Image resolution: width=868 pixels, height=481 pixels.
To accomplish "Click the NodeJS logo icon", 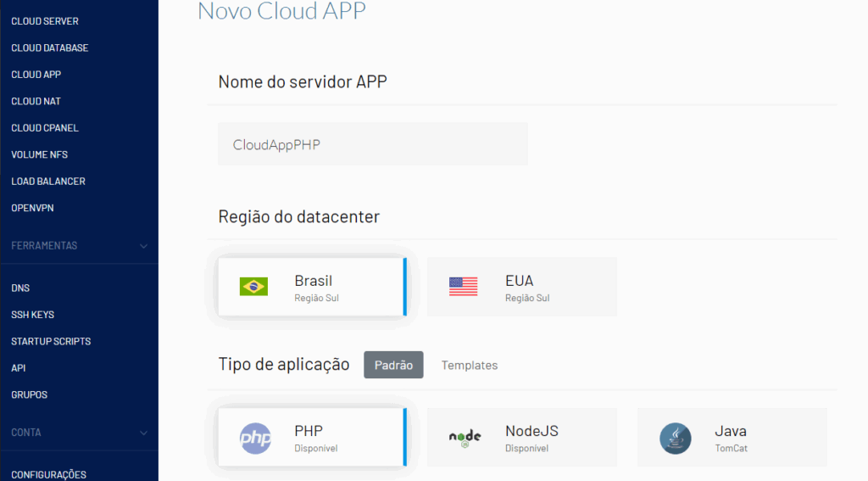I will [465, 438].
